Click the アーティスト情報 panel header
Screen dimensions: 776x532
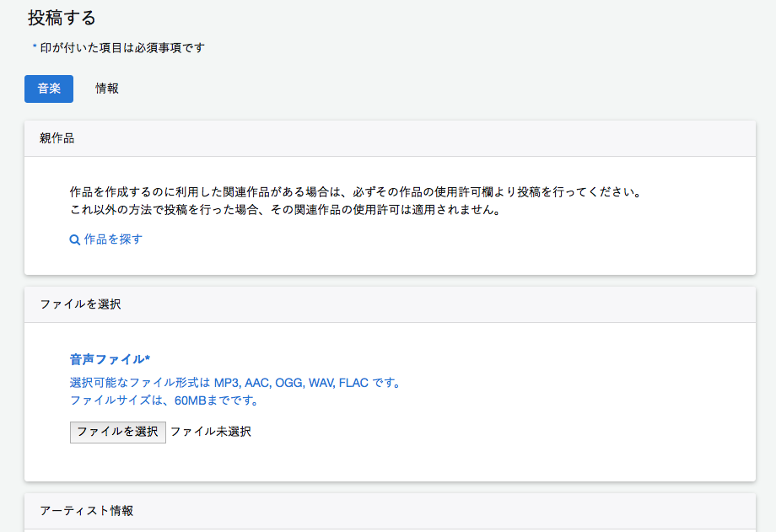coord(390,511)
